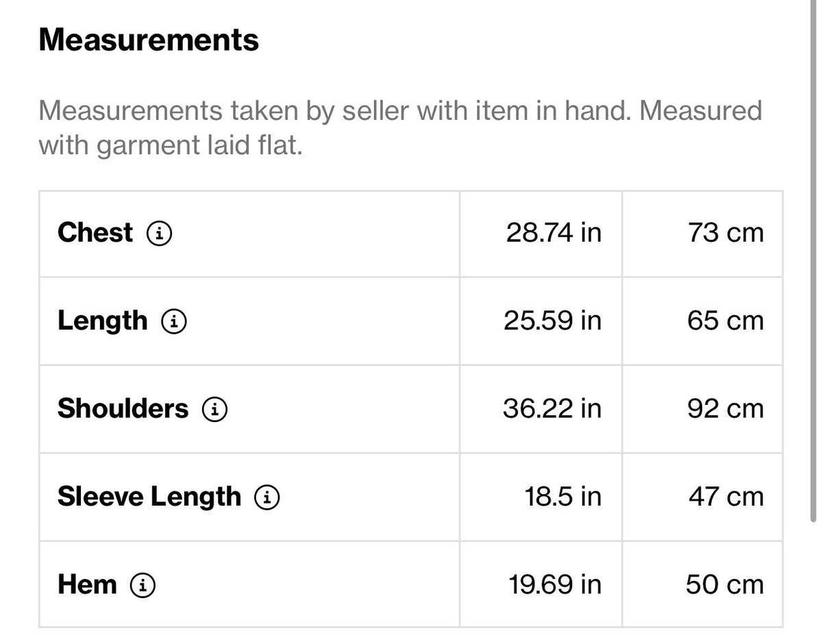Click the 92 cm shoulders value
Viewport: 822px width, 644px height.
(725, 408)
